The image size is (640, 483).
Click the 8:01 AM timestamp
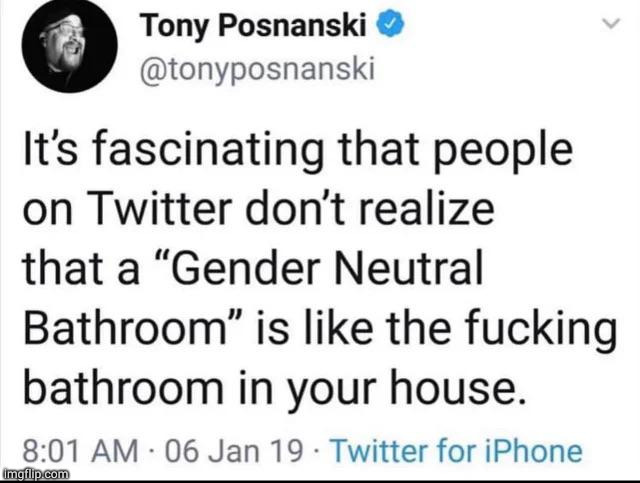(x=80, y=451)
